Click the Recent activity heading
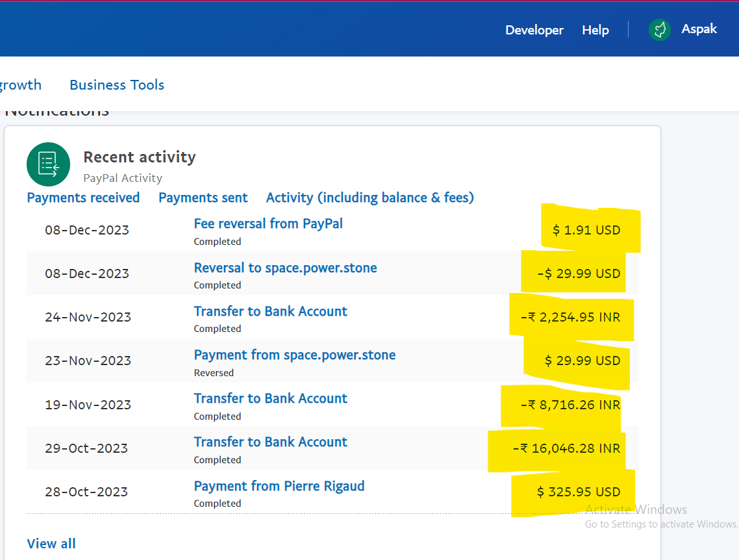Screen dimensions: 739x560 coord(140,157)
